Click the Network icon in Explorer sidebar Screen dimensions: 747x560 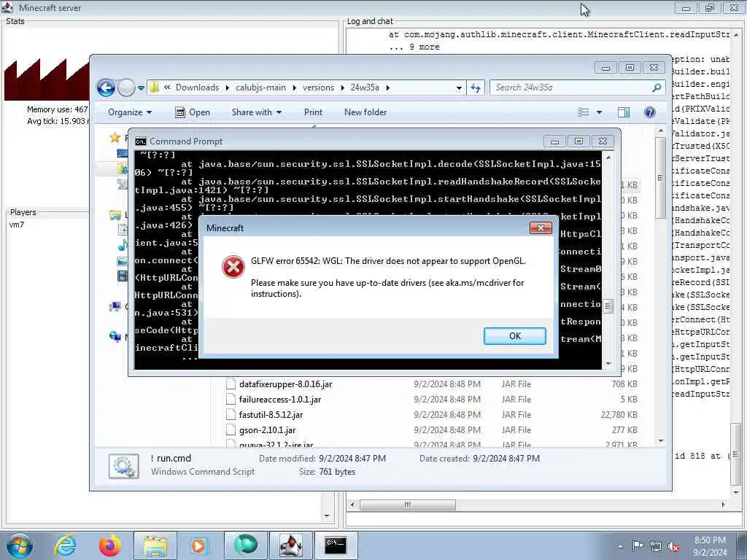115,337
